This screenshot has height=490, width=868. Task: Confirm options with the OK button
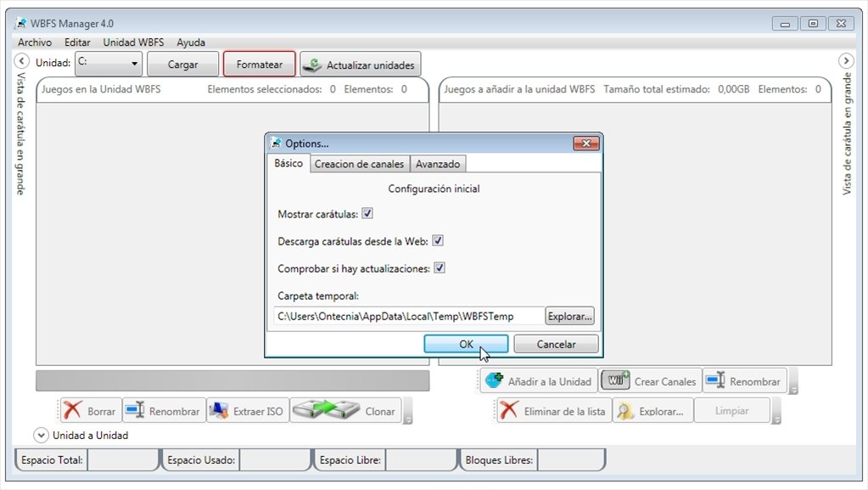coord(466,344)
